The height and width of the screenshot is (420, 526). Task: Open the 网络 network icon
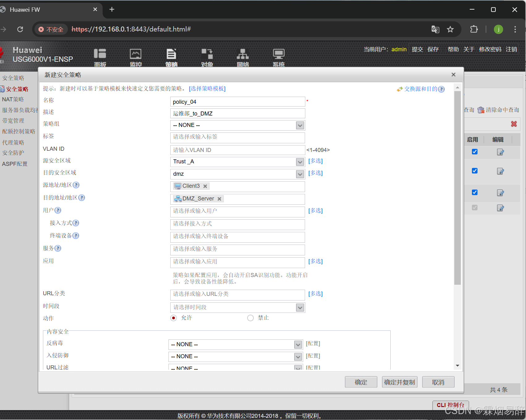pos(243,57)
